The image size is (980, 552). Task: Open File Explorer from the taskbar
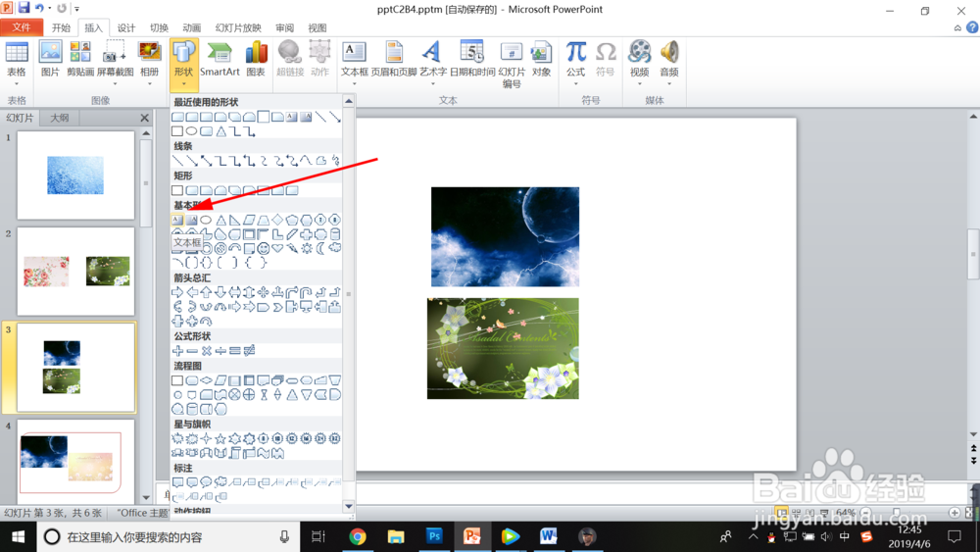396,536
